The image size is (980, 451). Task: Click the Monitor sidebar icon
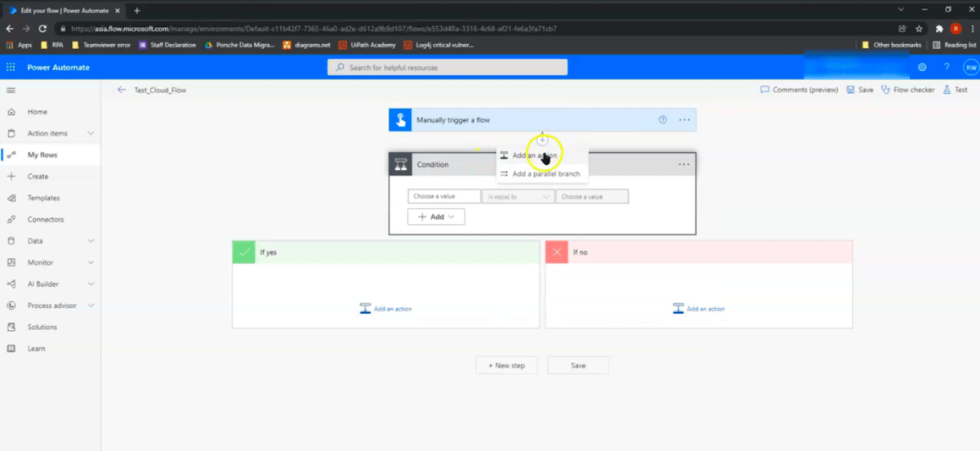click(11, 262)
